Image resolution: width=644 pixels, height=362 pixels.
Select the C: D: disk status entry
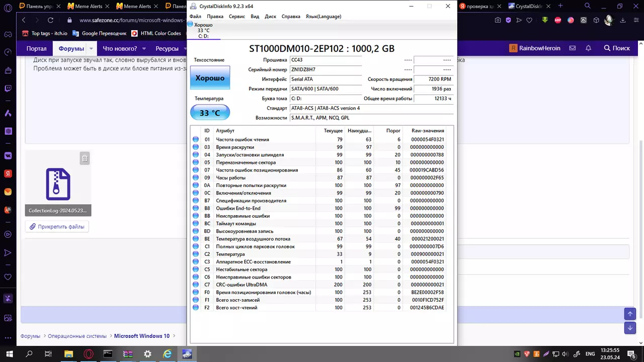[203, 31]
